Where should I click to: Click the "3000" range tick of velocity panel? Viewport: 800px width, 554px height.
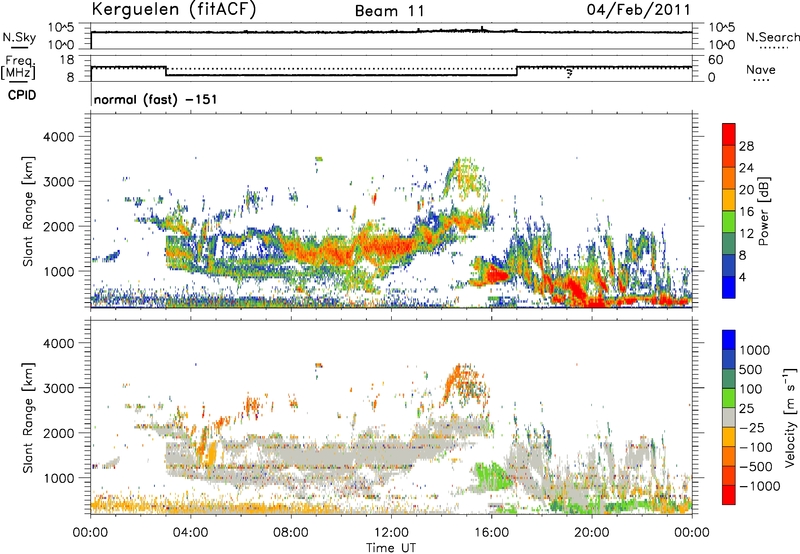pyautogui.click(x=59, y=388)
